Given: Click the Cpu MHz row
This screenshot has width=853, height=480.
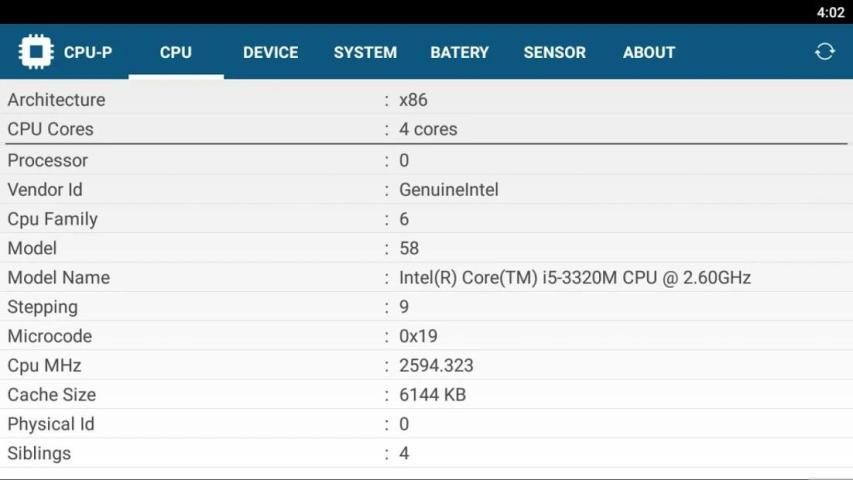Looking at the screenshot, I should [x=426, y=365].
